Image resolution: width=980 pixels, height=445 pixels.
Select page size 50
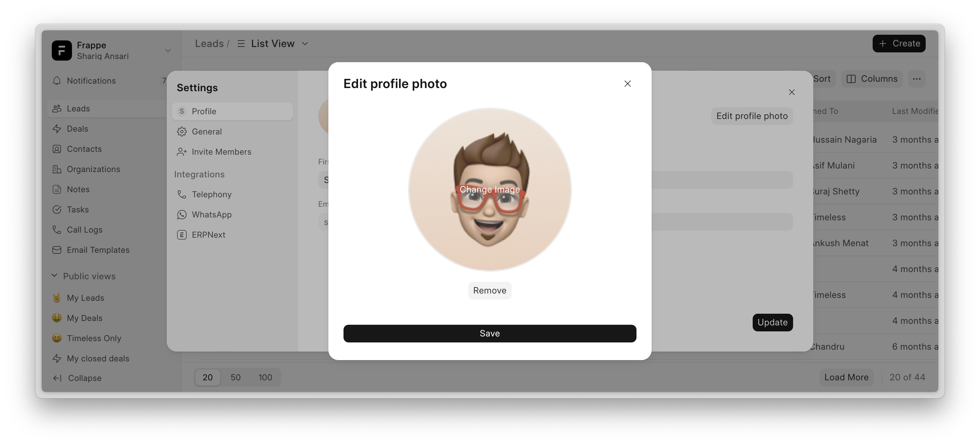[x=236, y=377]
